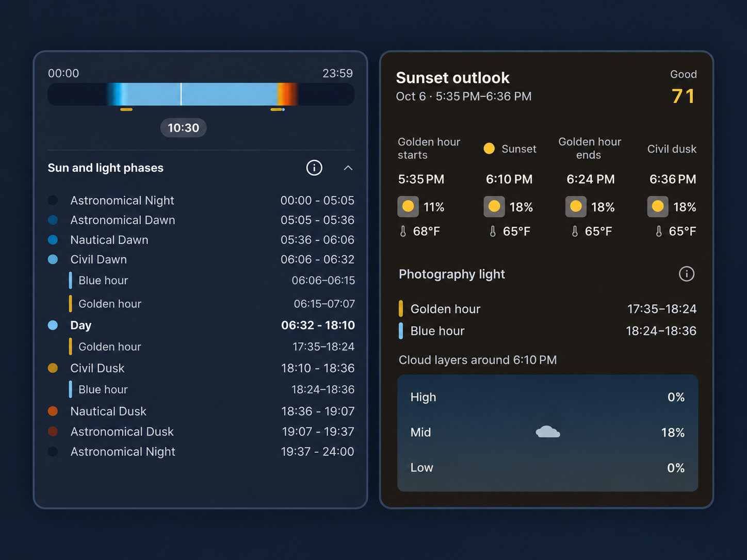This screenshot has width=747, height=560.
Task: Click the thermometer icon in the 6:36 PM column
Action: coord(659,232)
